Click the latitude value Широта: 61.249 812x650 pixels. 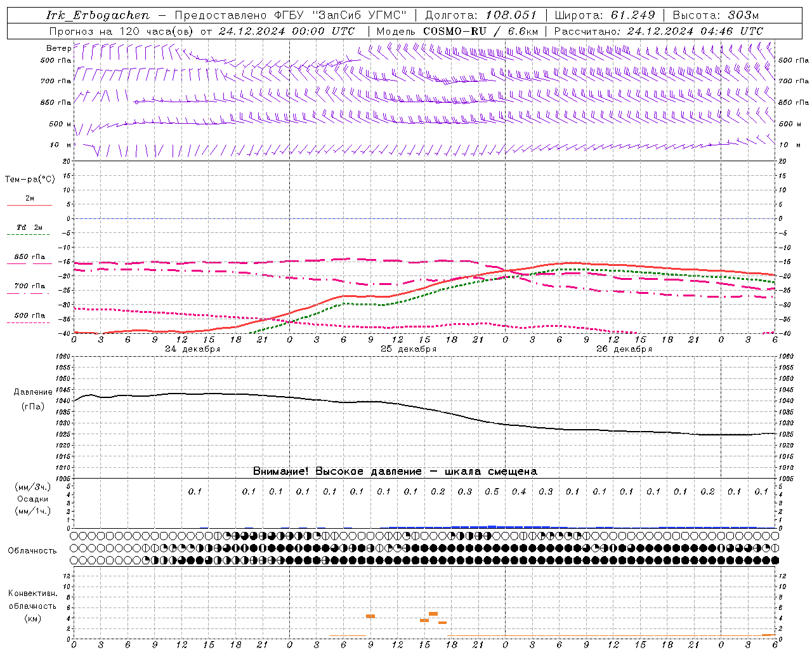(x=605, y=15)
